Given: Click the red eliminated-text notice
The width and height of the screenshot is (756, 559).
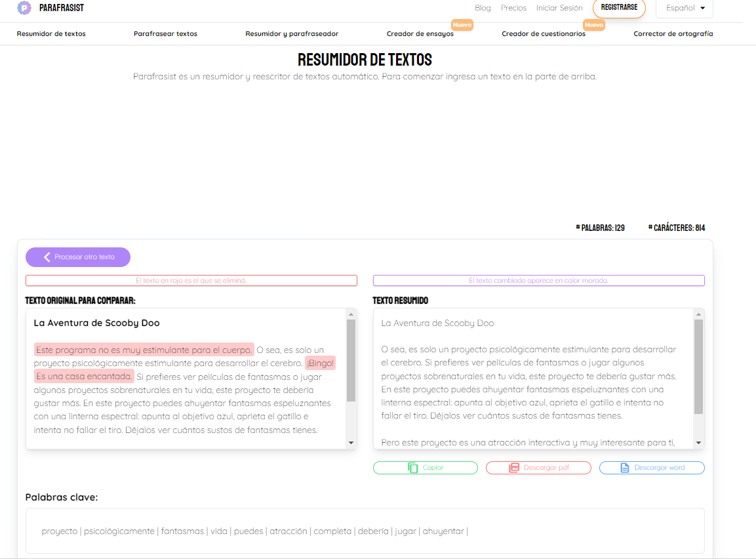Looking at the screenshot, I should [x=191, y=281].
